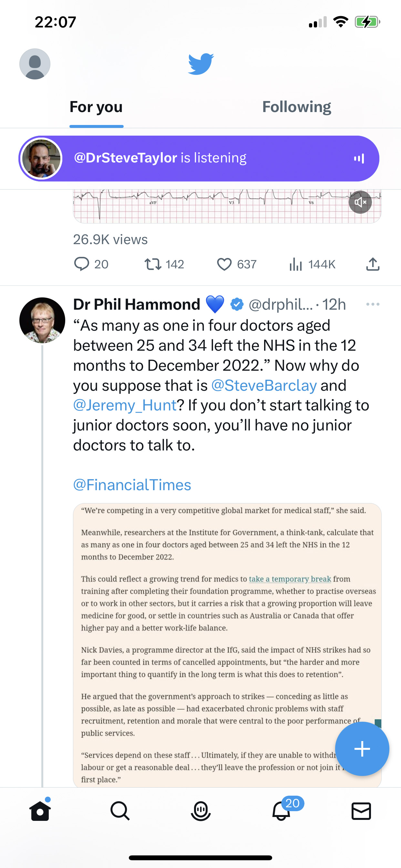Viewport: 401px width, 868px height.
Task: Unmute the ECG video
Action: [x=360, y=202]
